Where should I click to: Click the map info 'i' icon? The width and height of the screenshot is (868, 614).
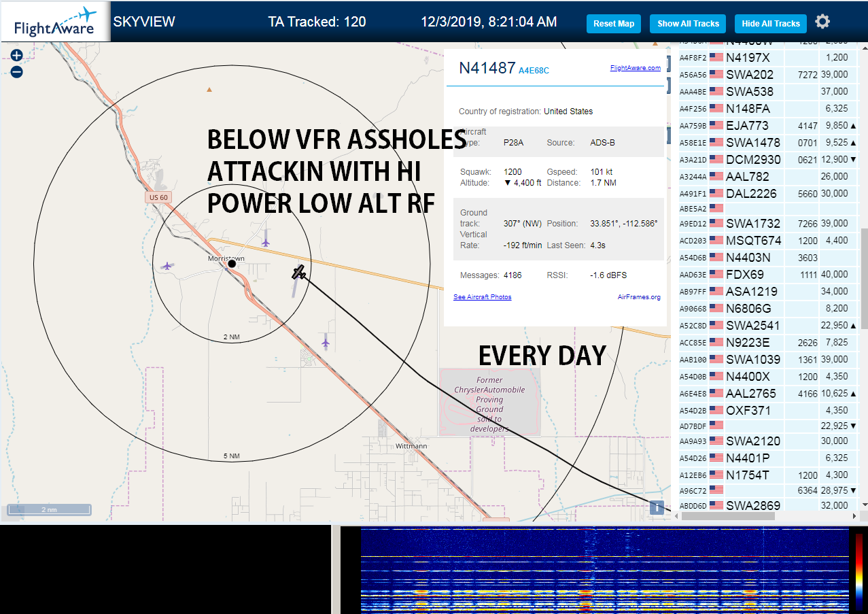click(657, 507)
